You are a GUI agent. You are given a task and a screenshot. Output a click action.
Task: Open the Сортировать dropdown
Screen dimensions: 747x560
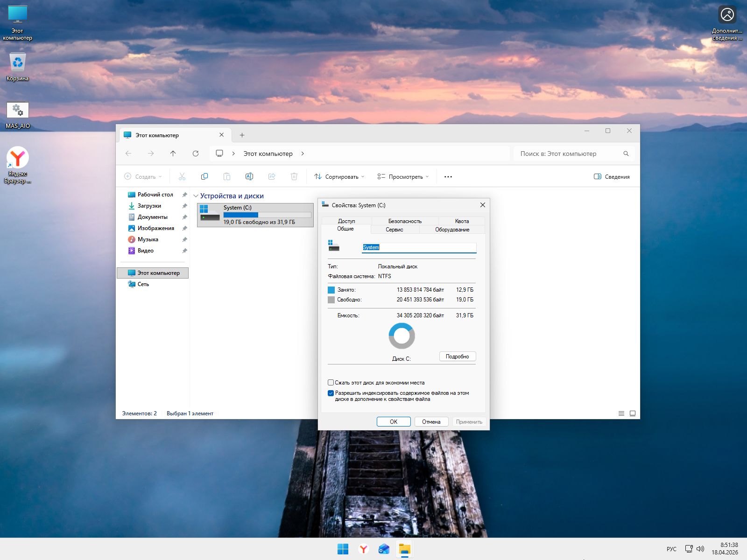[339, 177]
